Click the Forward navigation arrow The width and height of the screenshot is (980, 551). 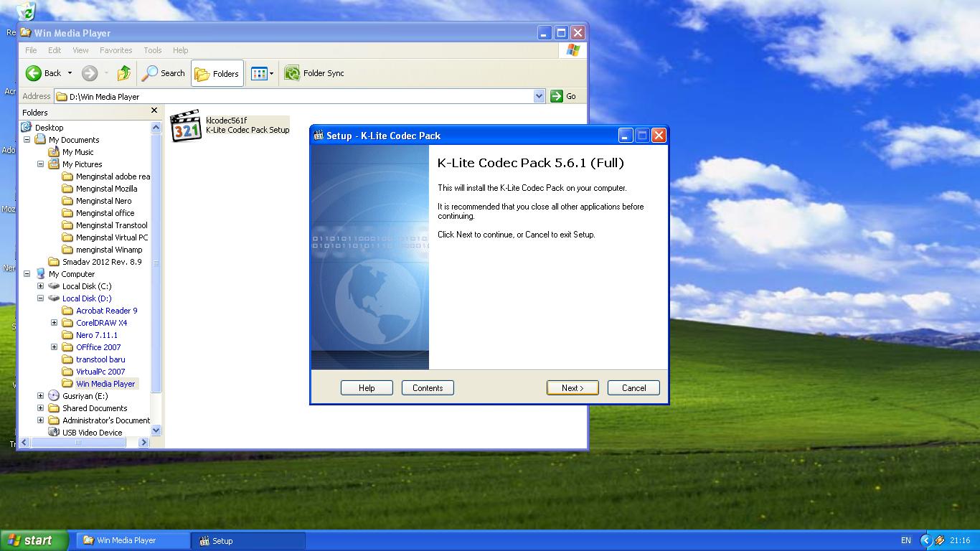point(90,73)
